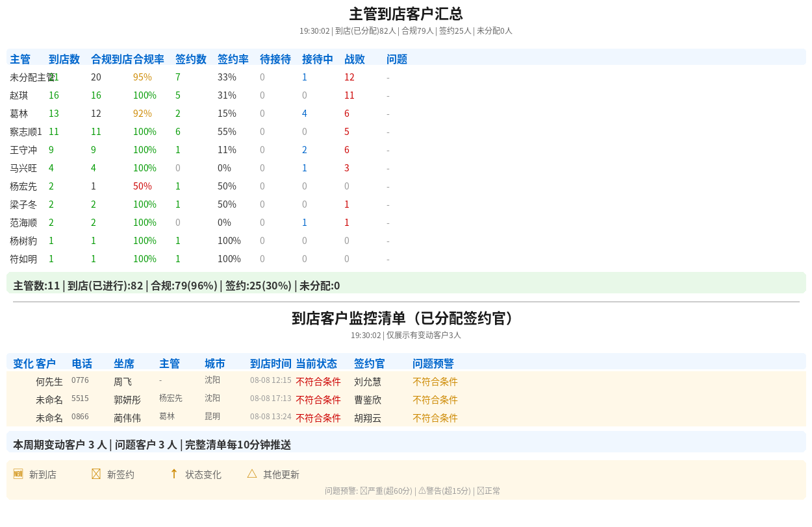This screenshot has width=812, height=527.
Task: Click the defeat count 12 value
Action: [x=349, y=77]
